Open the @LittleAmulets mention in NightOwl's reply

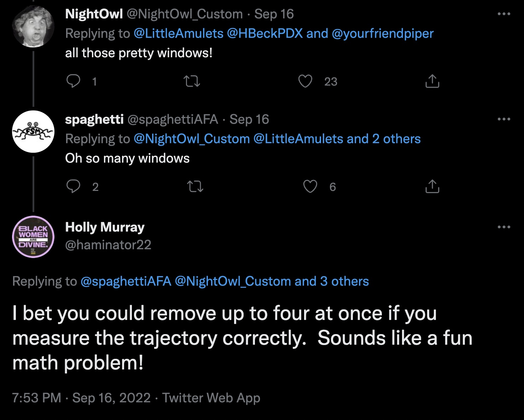179,33
